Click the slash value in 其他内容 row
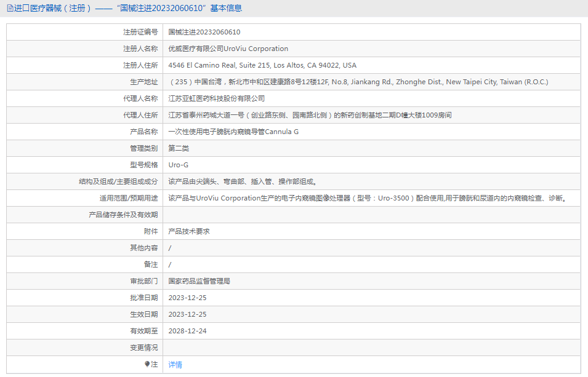The height and width of the screenshot is (377, 588). pos(170,248)
